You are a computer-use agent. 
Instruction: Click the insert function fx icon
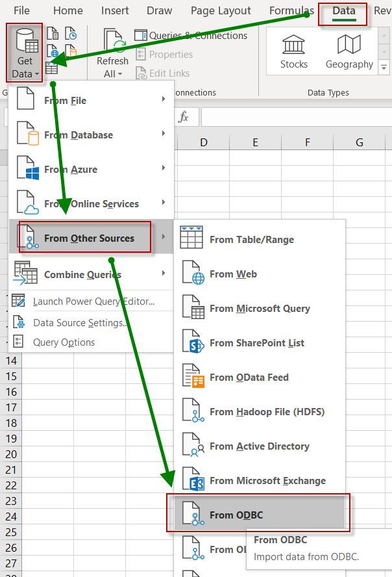184,117
